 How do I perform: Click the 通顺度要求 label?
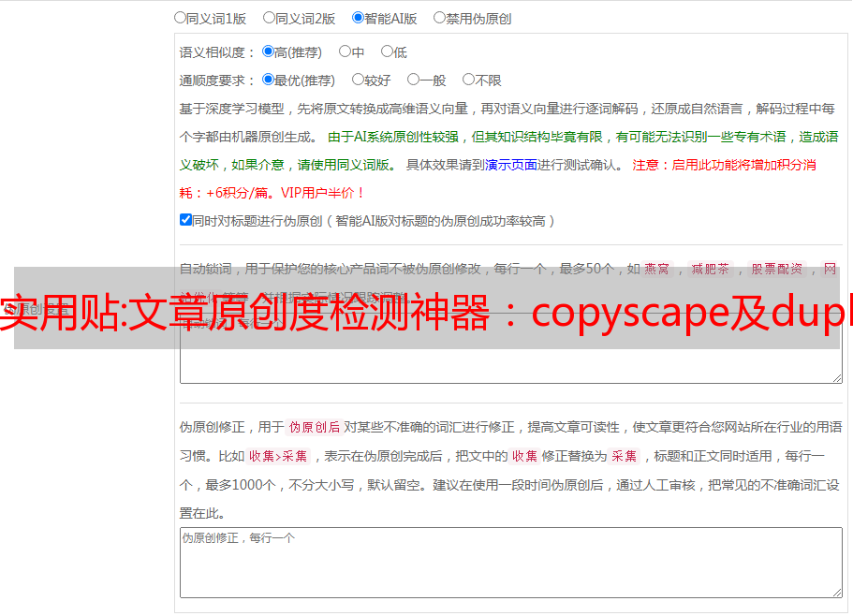click(x=217, y=81)
